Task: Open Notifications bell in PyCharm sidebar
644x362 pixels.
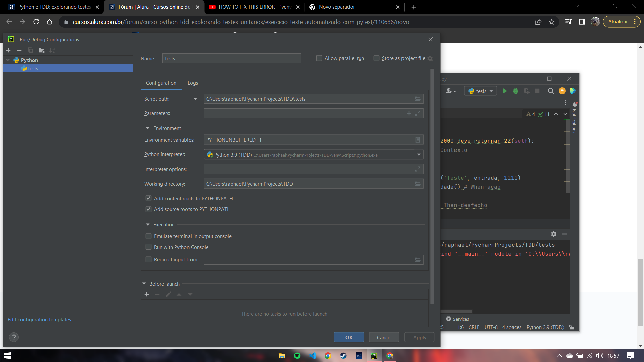Action: (x=575, y=104)
